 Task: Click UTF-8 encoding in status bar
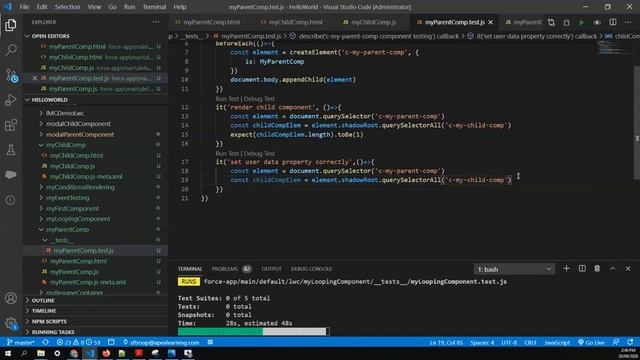coord(509,342)
